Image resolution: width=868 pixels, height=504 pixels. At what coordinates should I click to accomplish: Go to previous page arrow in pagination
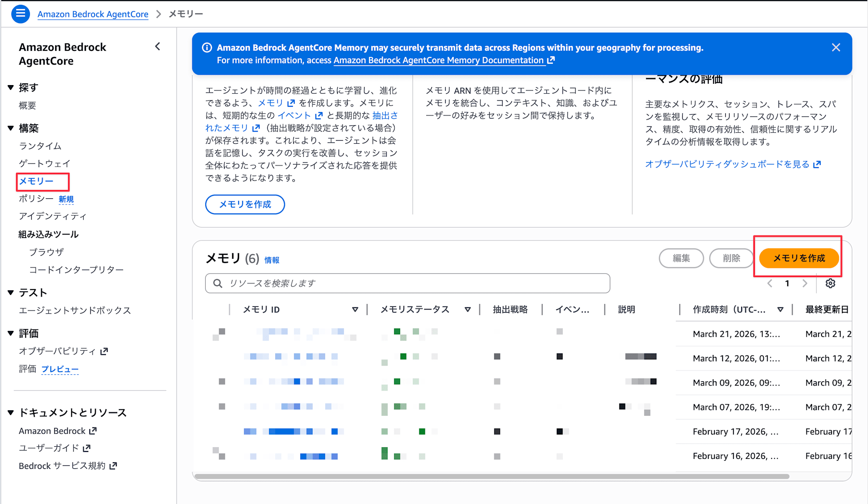(770, 283)
